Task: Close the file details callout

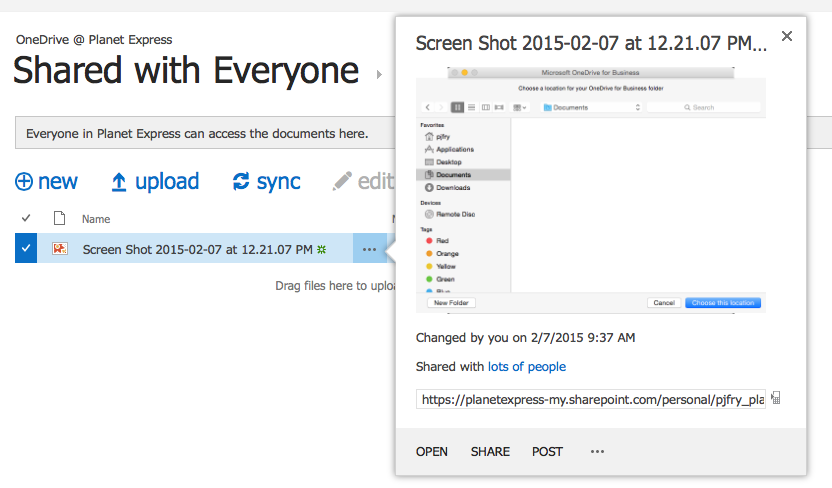Action: coord(787,36)
